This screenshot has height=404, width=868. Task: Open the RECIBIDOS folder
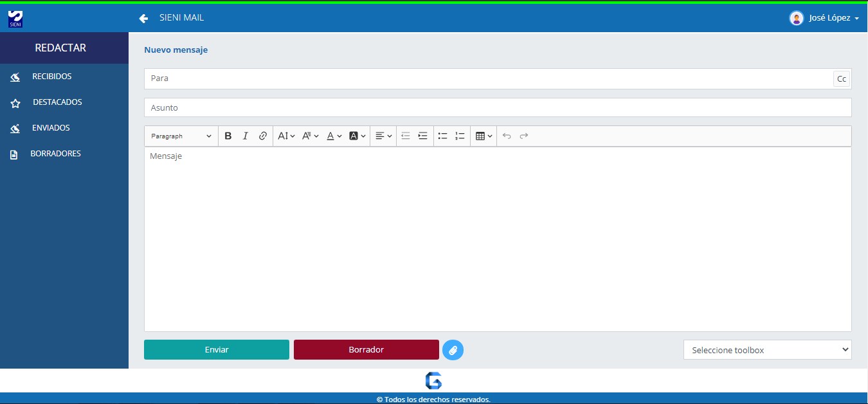coord(51,77)
